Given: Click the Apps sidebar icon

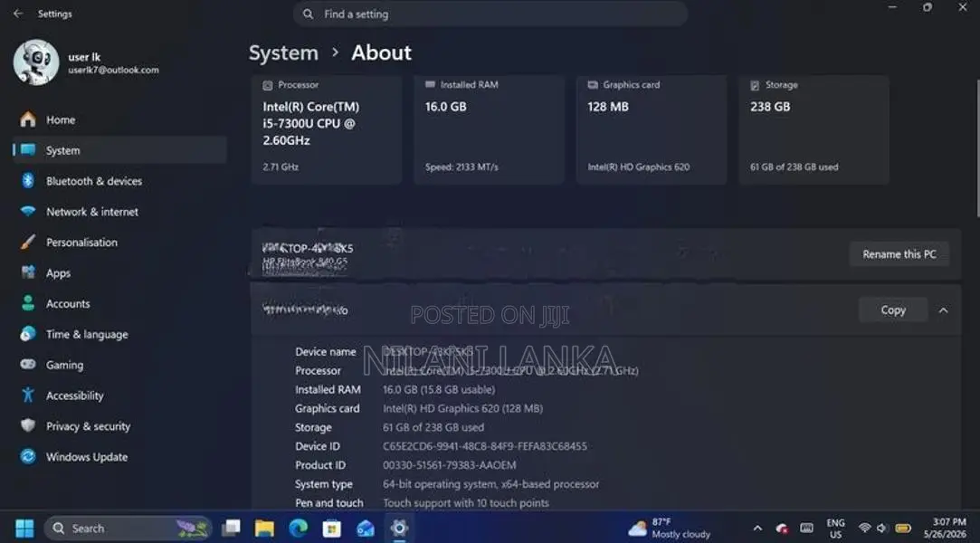Looking at the screenshot, I should click(x=28, y=272).
